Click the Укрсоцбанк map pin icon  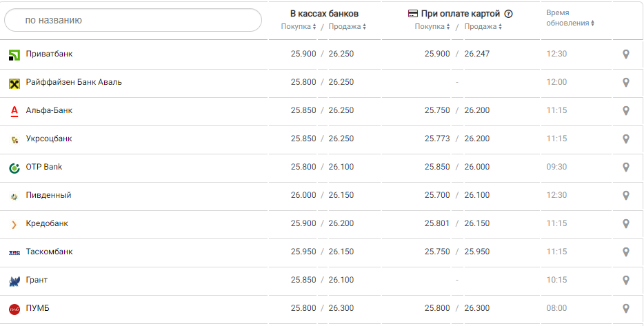pos(626,139)
